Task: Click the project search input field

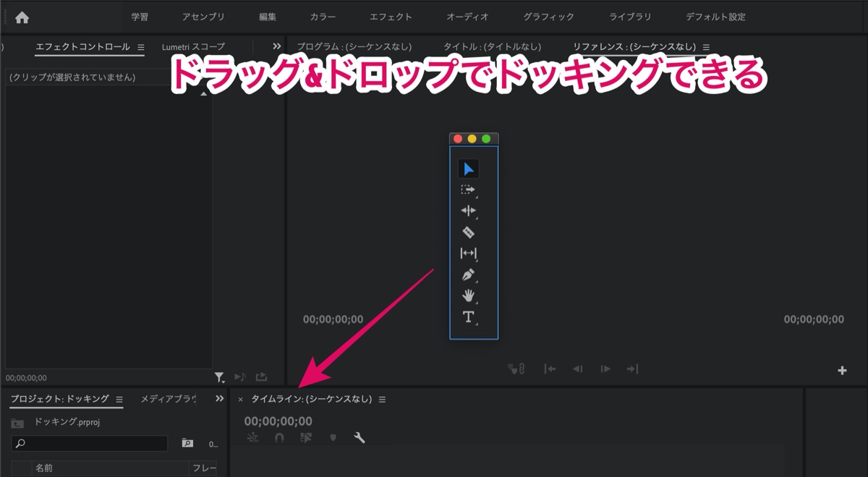Action: 89,443
